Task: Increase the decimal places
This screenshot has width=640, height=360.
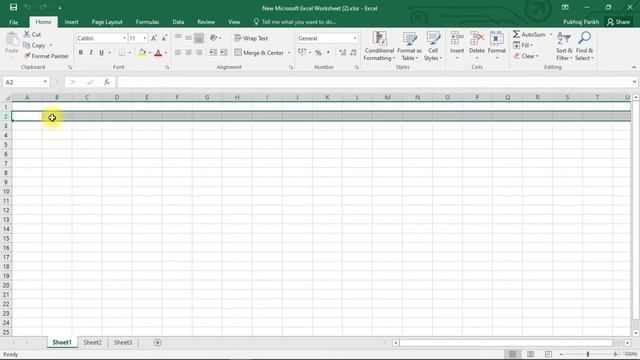Action: [342, 53]
